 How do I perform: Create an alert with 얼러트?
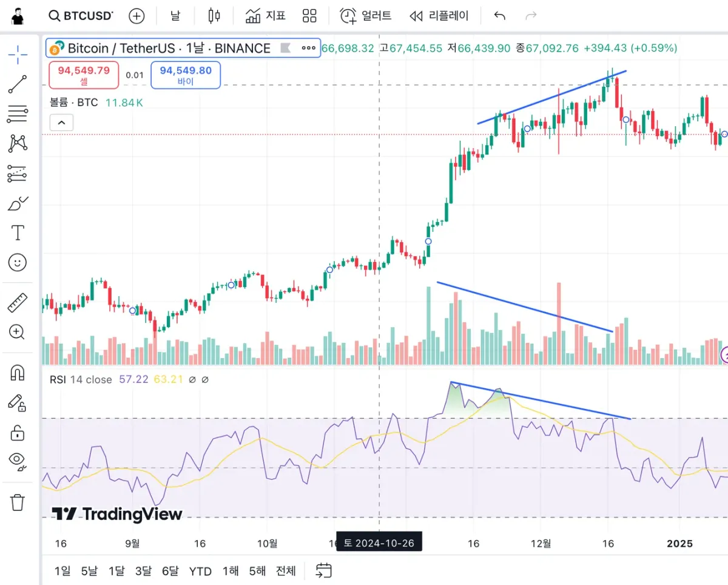[365, 16]
